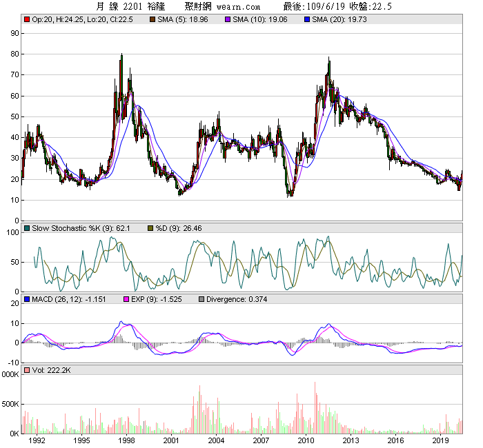The width and height of the screenshot is (483, 448).
Task: Click the 'SMA (10): 19.06' label
Action: [x=260, y=19]
